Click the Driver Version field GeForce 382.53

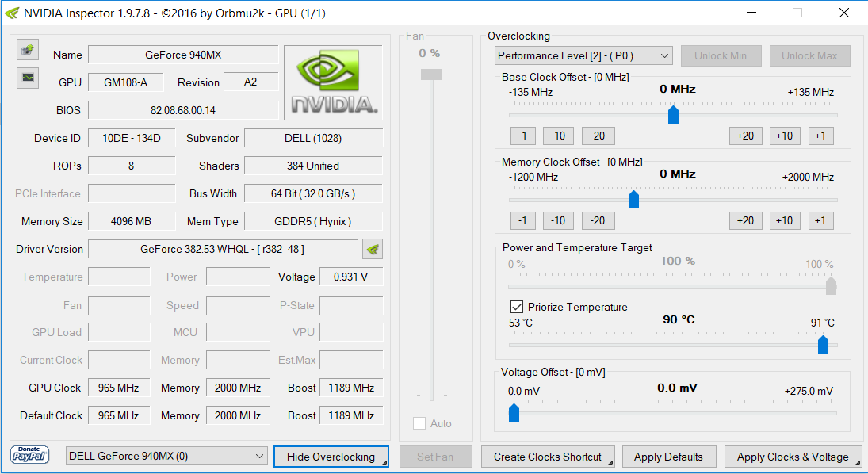tap(223, 249)
